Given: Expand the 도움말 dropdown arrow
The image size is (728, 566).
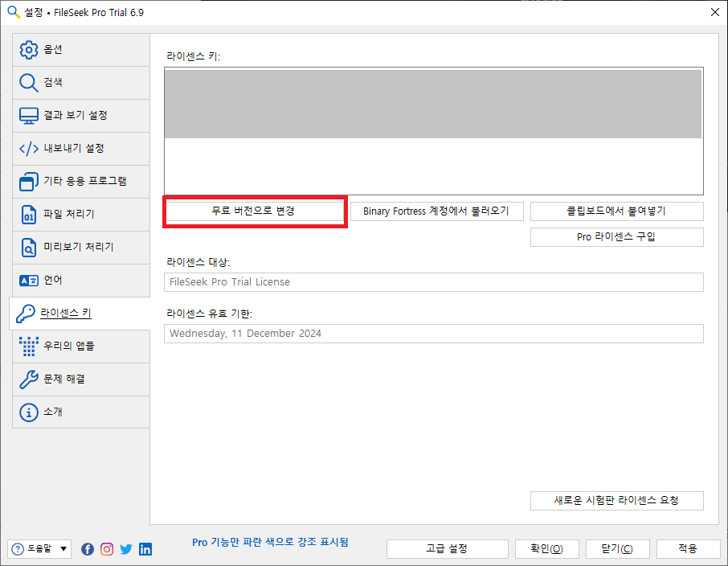Looking at the screenshot, I should tap(63, 549).
